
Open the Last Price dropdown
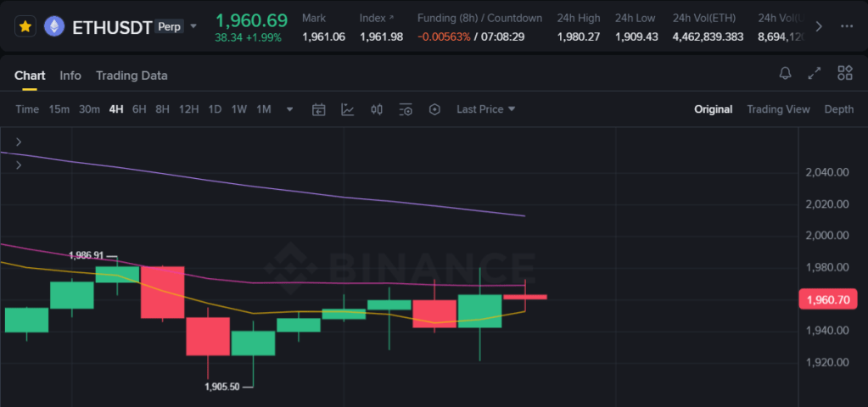pyautogui.click(x=485, y=109)
